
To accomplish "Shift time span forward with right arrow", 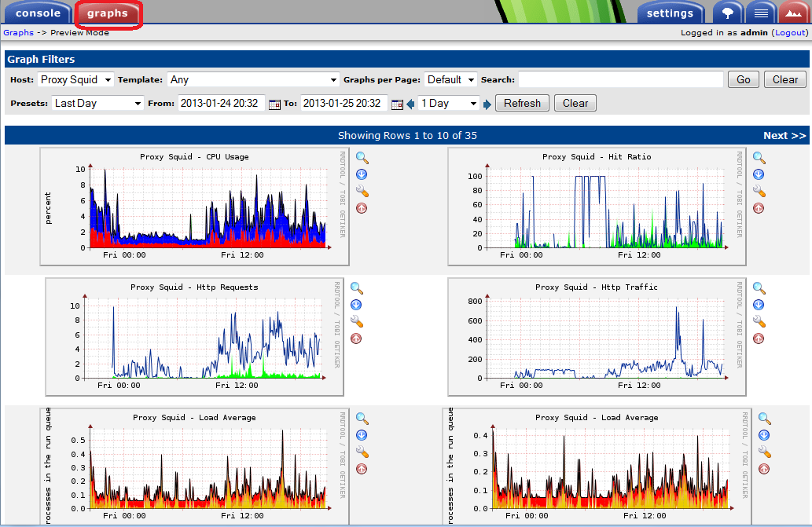I will pyautogui.click(x=487, y=104).
